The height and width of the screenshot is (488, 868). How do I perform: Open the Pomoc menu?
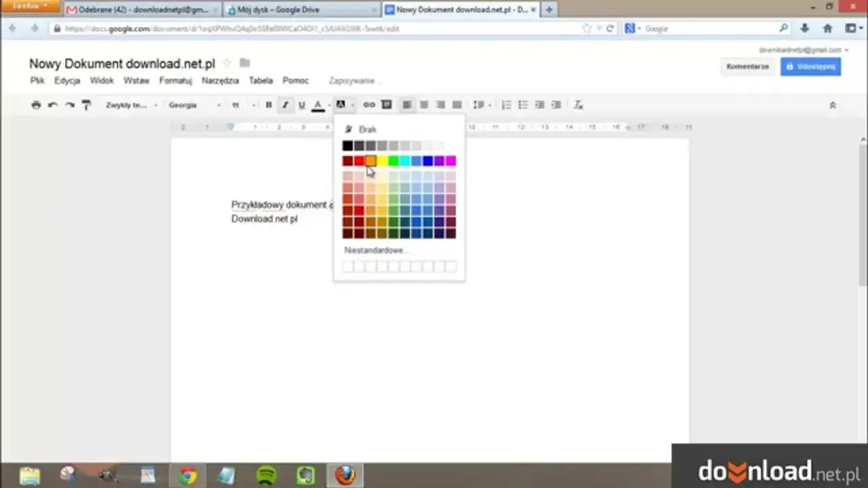(x=296, y=81)
